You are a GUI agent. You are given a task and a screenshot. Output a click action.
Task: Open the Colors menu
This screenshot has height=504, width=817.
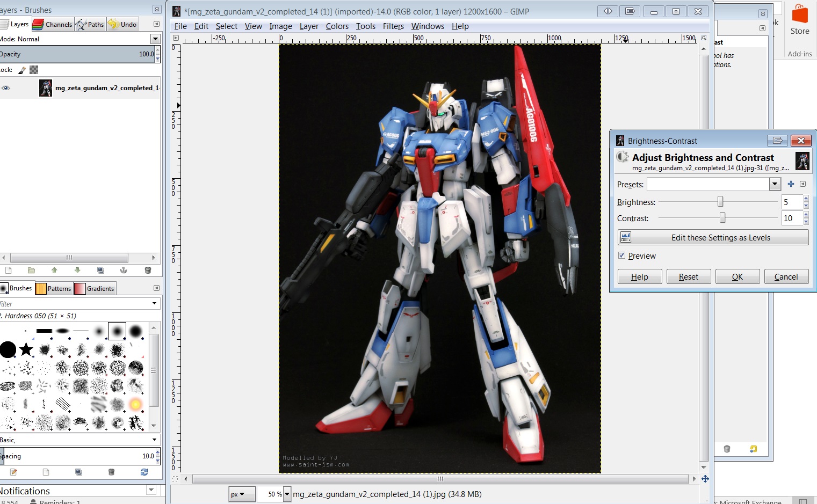[x=337, y=26]
